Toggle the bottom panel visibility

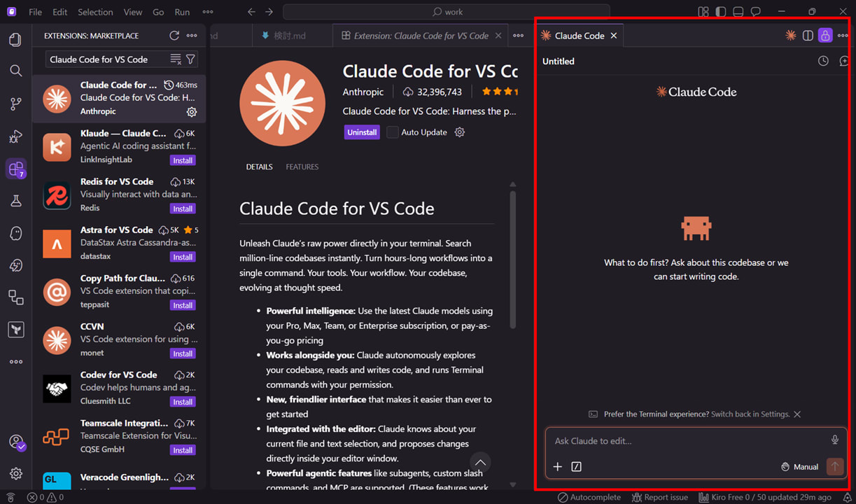click(738, 12)
